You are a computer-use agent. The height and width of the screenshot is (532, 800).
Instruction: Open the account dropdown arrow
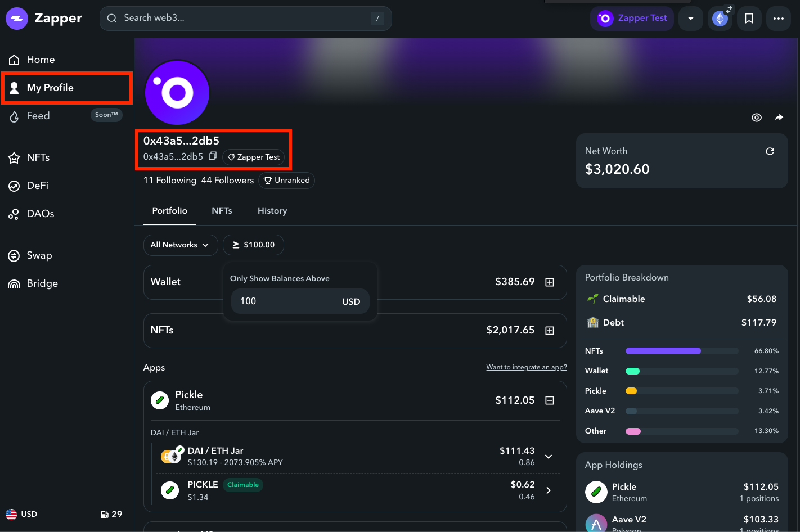tap(690, 19)
